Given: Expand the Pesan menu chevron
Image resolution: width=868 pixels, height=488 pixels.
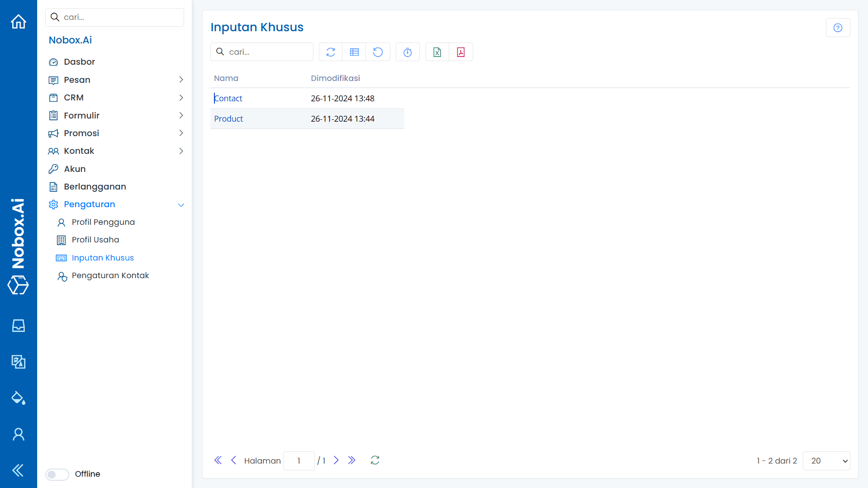Looking at the screenshot, I should pyautogui.click(x=181, y=80).
